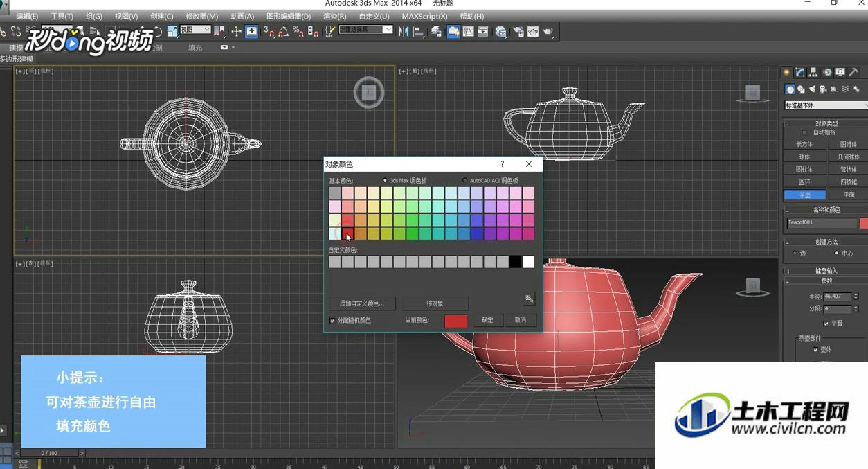The height and width of the screenshot is (469, 868).
Task: Select the Geometry category icon
Action: pos(790,89)
